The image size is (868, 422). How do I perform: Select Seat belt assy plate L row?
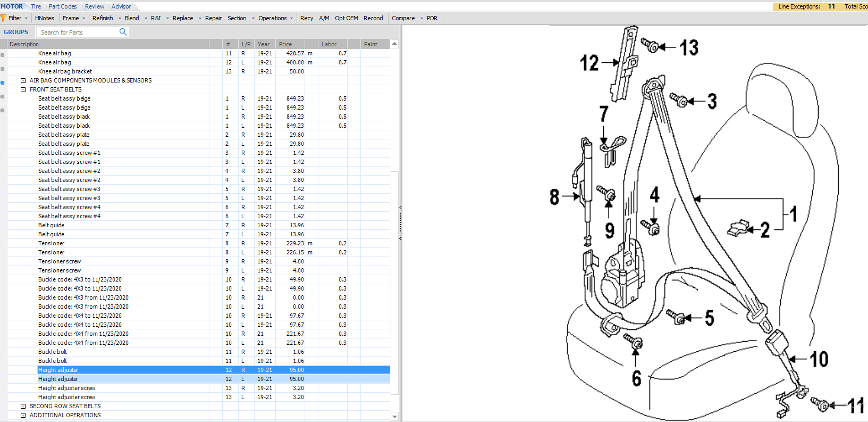(x=199, y=144)
